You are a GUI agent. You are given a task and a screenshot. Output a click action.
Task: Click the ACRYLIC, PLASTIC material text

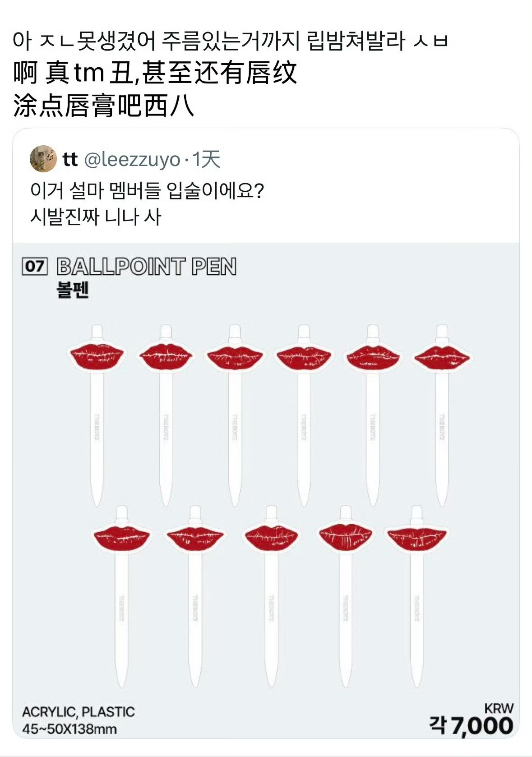point(79,712)
